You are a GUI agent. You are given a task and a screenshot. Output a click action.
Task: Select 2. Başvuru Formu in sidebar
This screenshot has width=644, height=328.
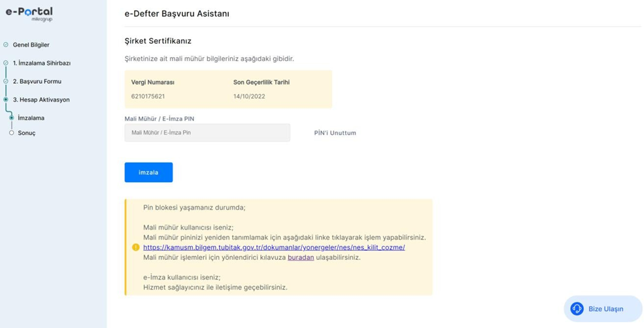tap(37, 82)
